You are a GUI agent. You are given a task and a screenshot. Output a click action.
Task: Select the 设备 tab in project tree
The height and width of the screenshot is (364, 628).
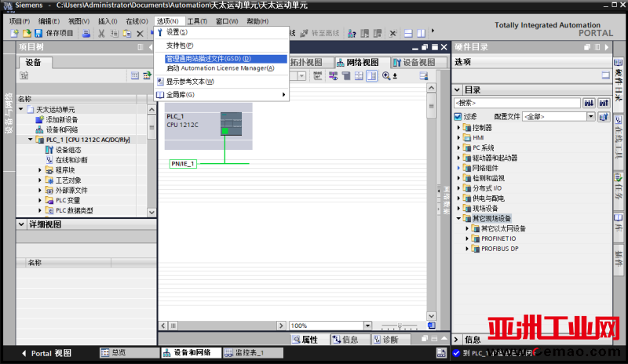point(34,63)
